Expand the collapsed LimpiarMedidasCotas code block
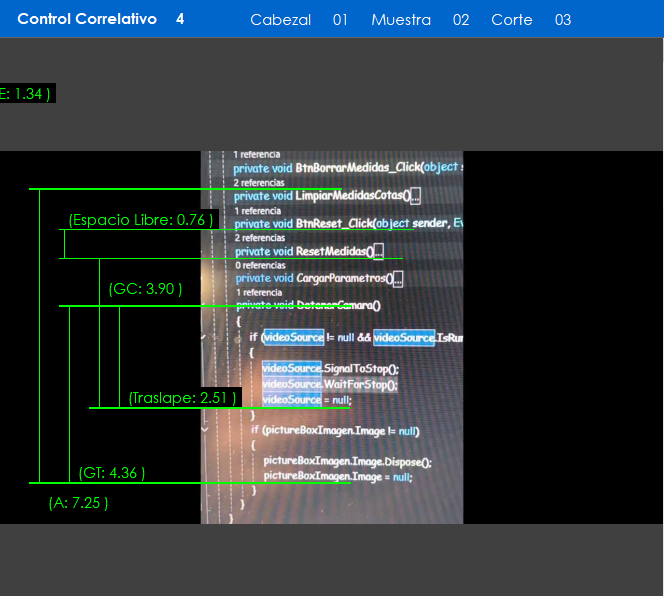This screenshot has width=664, height=596. point(415,196)
